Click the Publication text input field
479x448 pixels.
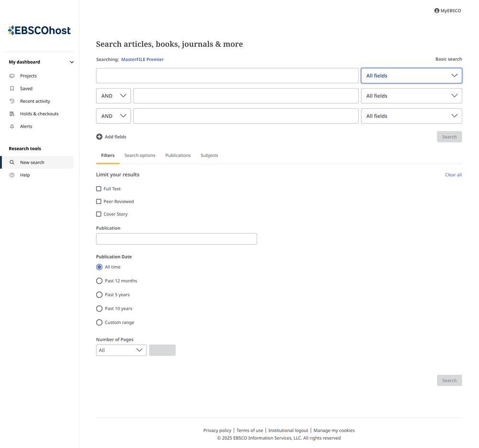click(176, 239)
